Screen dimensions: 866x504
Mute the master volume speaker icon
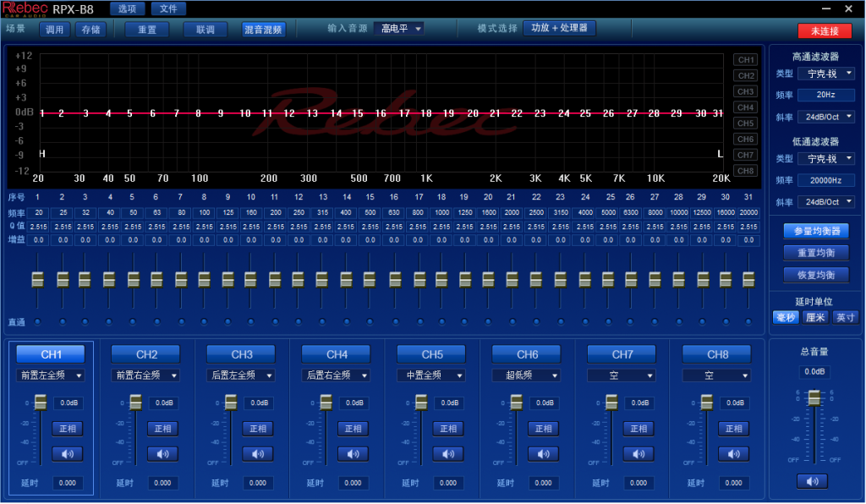(x=813, y=481)
